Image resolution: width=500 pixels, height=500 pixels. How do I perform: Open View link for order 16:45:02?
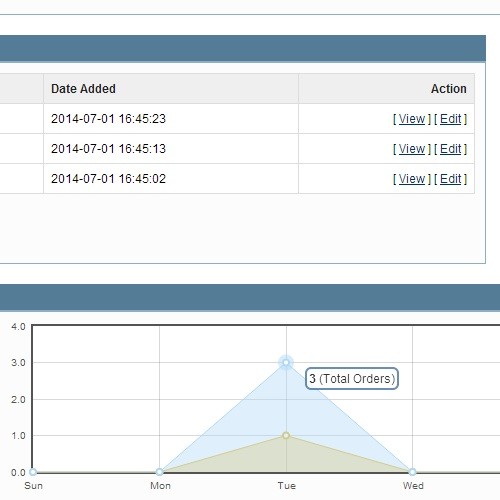tap(412, 179)
